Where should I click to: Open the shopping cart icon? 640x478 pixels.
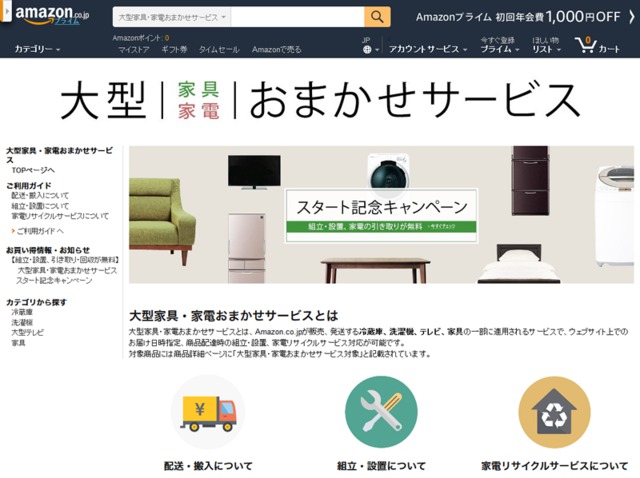pos(585,45)
